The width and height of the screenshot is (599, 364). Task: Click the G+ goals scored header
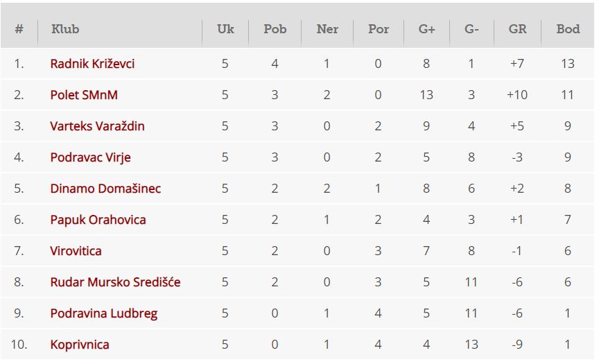(426, 29)
